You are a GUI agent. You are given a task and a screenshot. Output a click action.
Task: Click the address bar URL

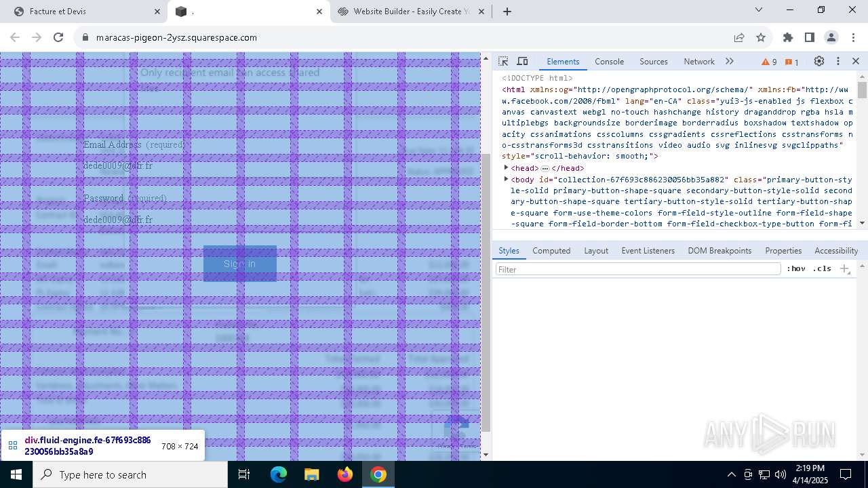coord(176,37)
